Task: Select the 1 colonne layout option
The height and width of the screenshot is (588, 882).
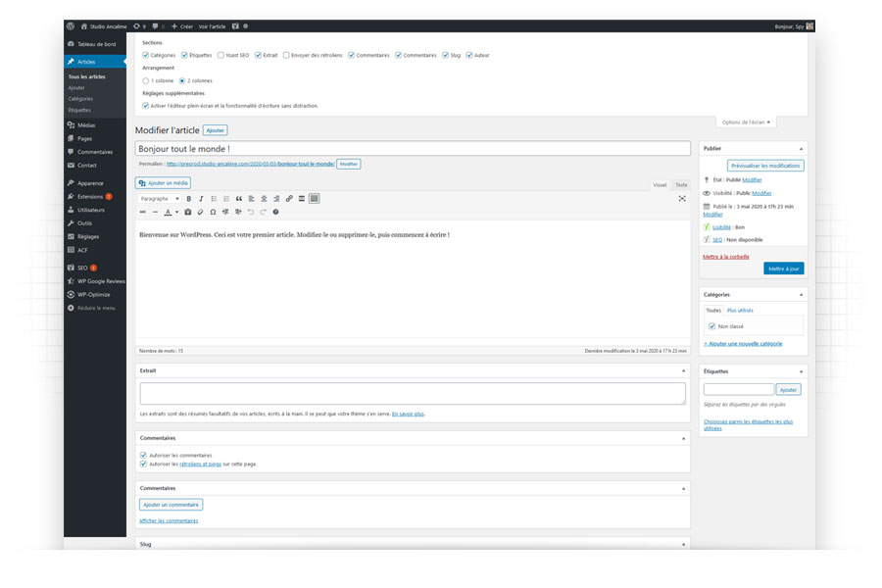Action: pyautogui.click(x=146, y=81)
